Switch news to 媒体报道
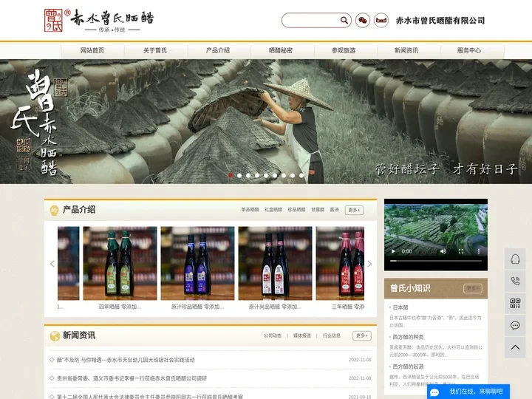532x399 pixels. [302, 335]
